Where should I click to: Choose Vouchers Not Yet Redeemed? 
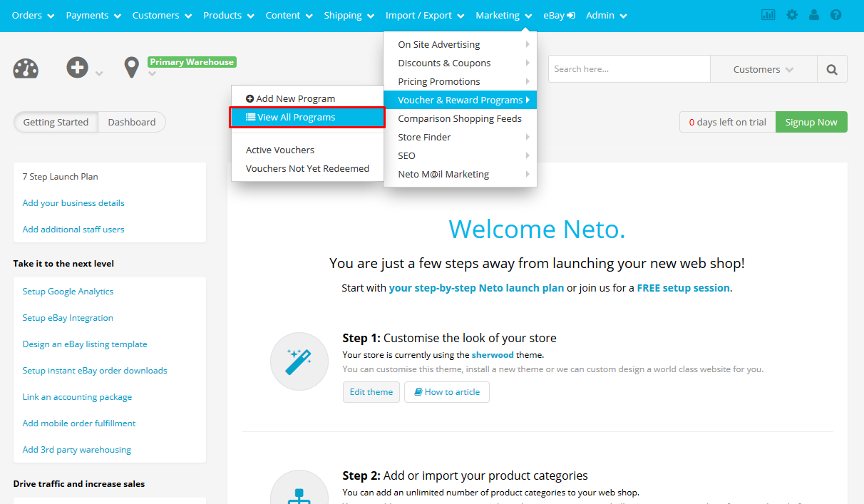pos(308,168)
